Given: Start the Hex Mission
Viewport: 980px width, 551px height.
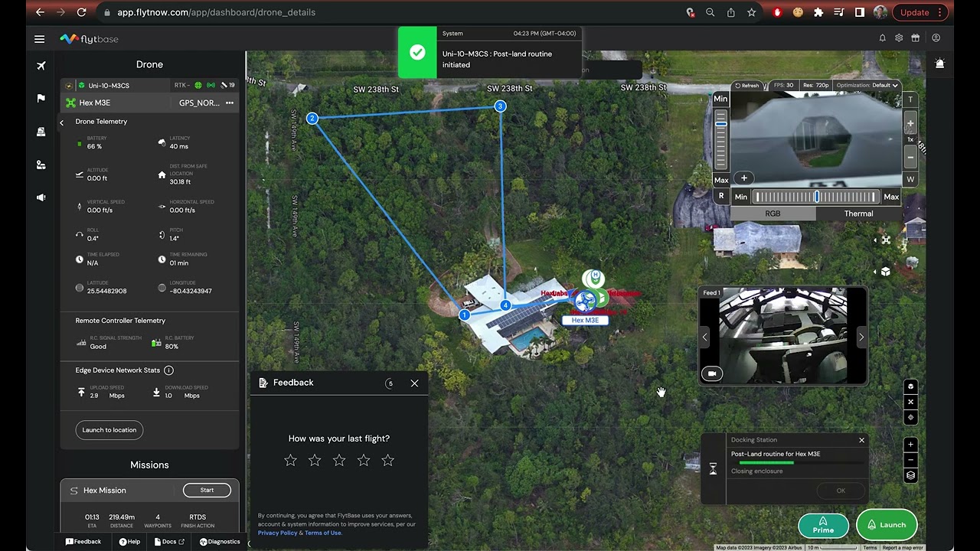Looking at the screenshot, I should (x=207, y=490).
